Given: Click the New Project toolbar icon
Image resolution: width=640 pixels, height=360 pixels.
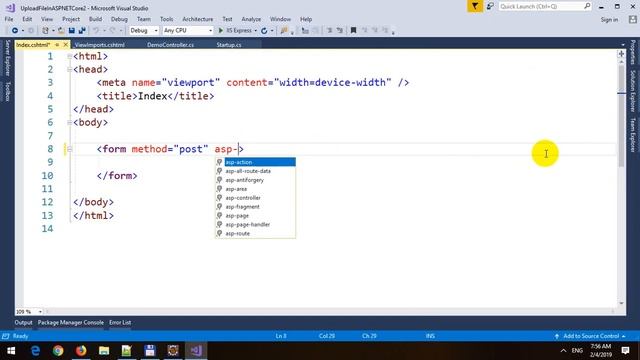Looking at the screenshot, I should pos(45,31).
